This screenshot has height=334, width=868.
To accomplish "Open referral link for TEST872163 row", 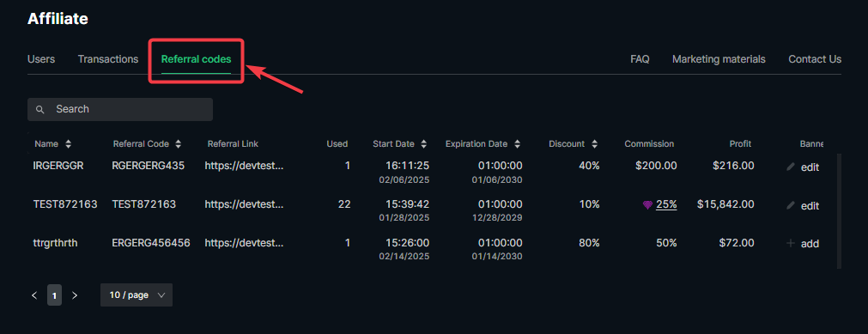I will click(x=244, y=204).
